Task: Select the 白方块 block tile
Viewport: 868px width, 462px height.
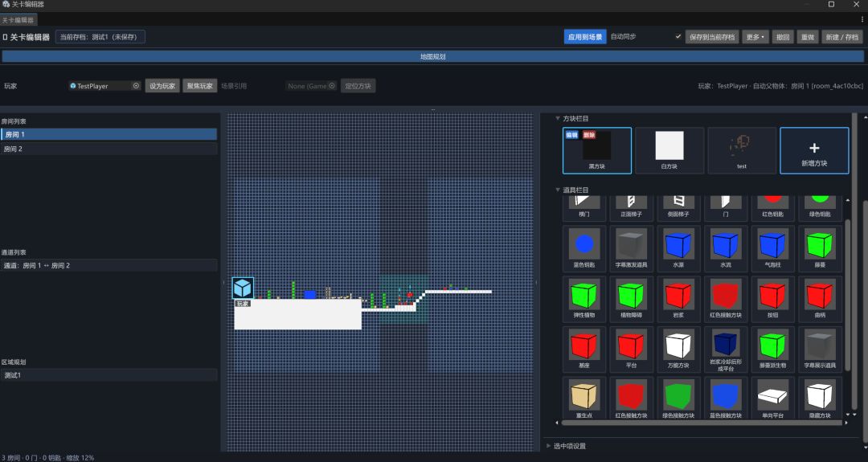Action: pyautogui.click(x=669, y=150)
